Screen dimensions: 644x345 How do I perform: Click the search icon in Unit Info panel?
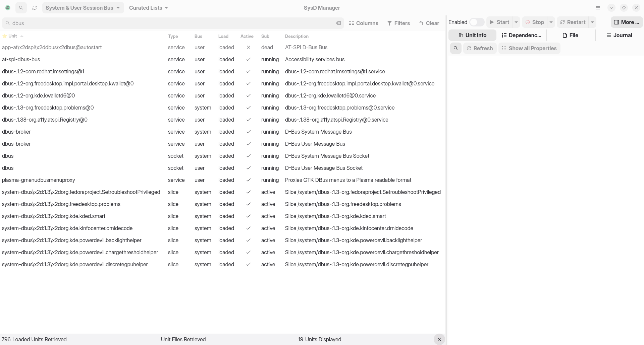[x=455, y=48]
